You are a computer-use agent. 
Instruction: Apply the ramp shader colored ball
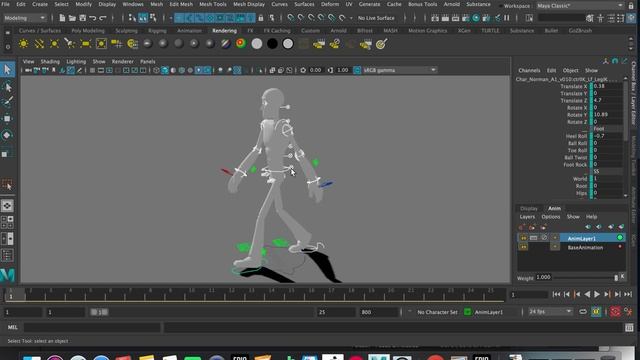241,44
